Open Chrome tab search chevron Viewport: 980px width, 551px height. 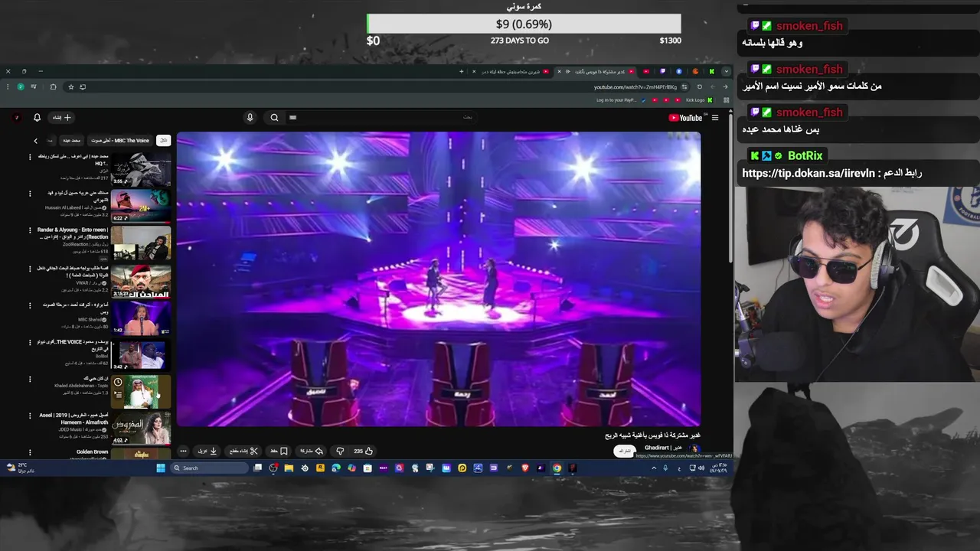(727, 71)
